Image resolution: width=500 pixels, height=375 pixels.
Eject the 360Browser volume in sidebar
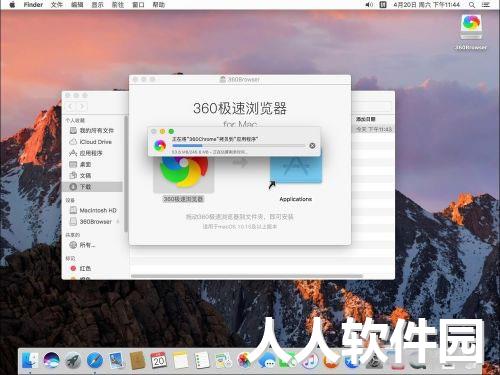pos(118,222)
